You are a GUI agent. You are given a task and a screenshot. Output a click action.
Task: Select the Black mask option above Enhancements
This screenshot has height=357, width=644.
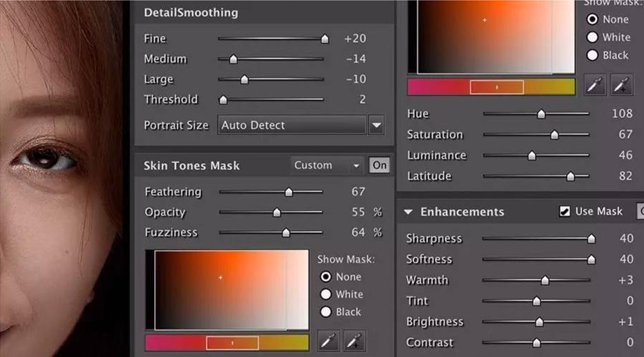pos(592,55)
